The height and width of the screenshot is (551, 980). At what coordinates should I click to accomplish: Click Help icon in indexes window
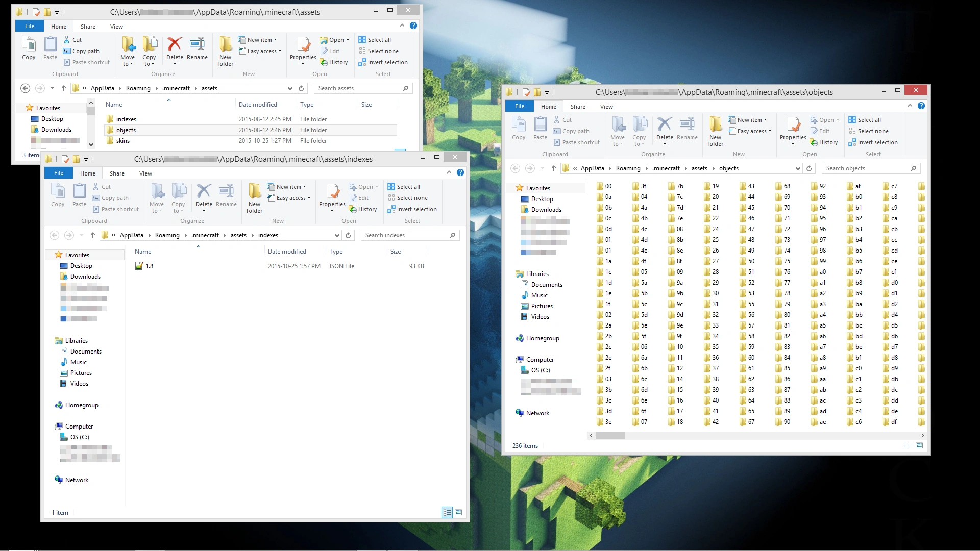pyautogui.click(x=460, y=173)
